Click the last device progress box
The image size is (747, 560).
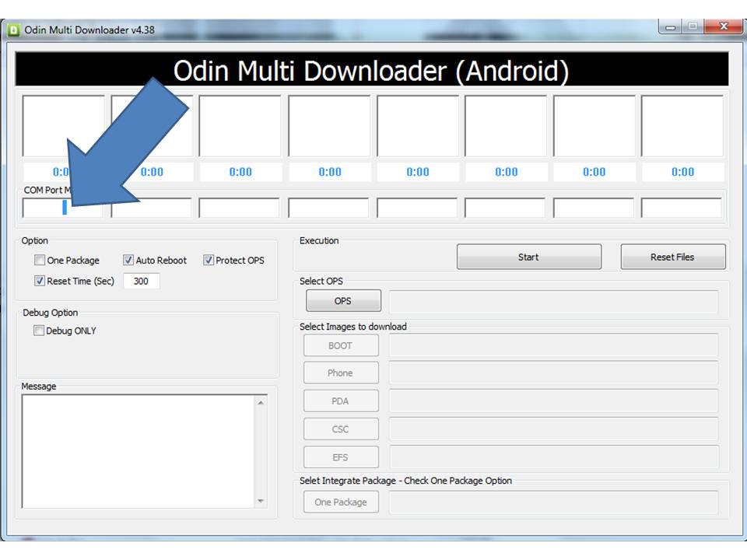pos(682,126)
